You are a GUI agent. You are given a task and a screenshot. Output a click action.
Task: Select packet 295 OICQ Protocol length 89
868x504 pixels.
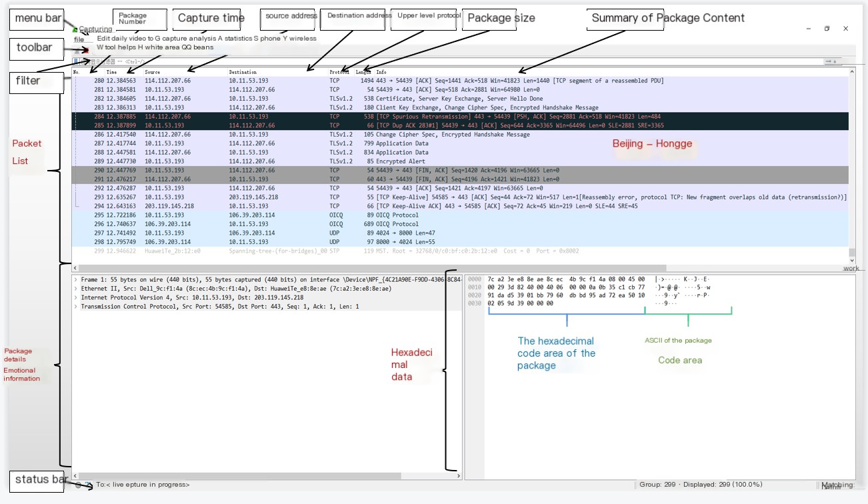coord(460,215)
